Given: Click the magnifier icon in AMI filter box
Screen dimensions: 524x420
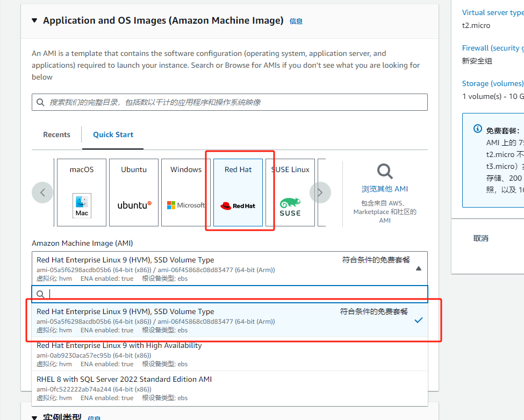Looking at the screenshot, I should 40,294.
